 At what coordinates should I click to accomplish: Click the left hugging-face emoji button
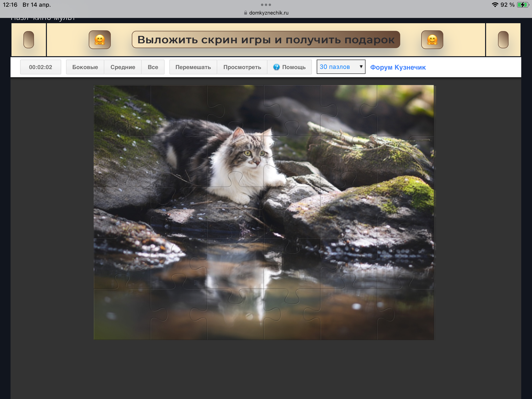coord(100,40)
